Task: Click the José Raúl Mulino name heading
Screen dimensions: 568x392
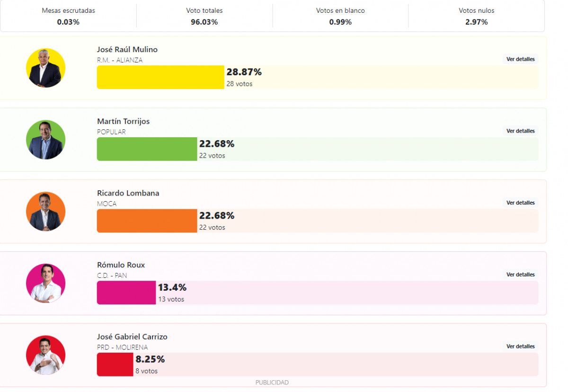Action: [127, 50]
